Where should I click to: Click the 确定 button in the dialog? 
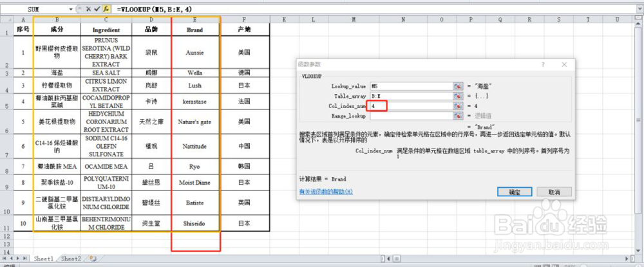(x=515, y=192)
